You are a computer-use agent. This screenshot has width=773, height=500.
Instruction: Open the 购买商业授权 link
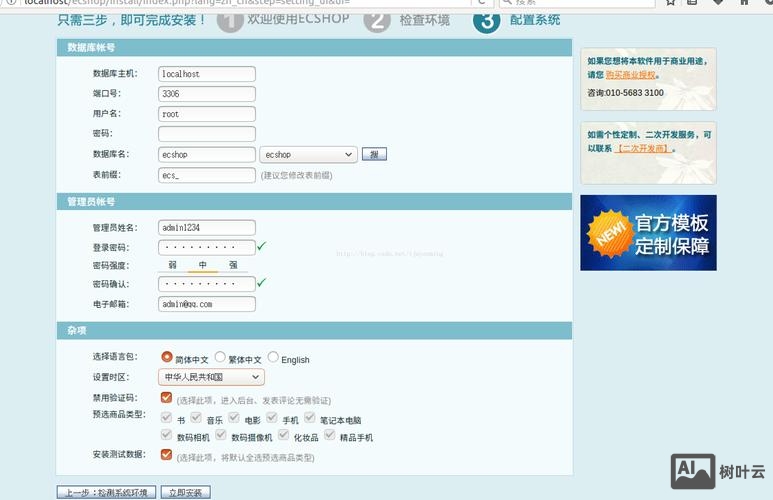[631, 75]
